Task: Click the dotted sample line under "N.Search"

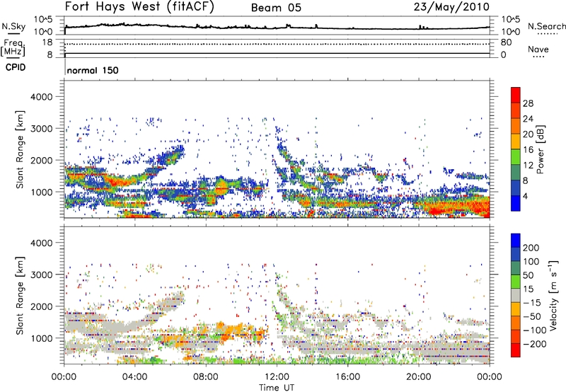Action: [548, 34]
